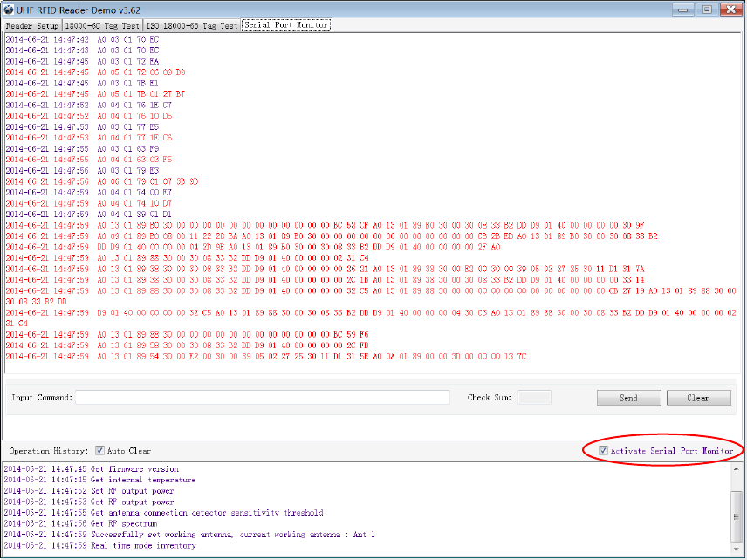Click serial line 'A0 04 01 77 1E C6'
This screenshot has height=560, width=747.
click(89, 138)
